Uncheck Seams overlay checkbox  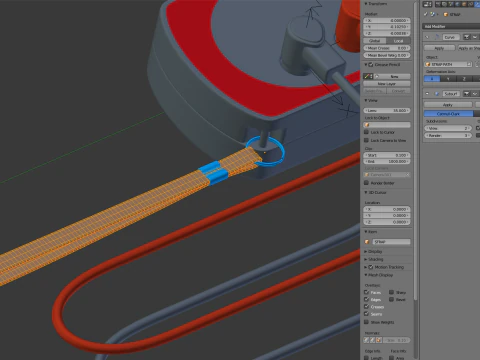(366, 314)
